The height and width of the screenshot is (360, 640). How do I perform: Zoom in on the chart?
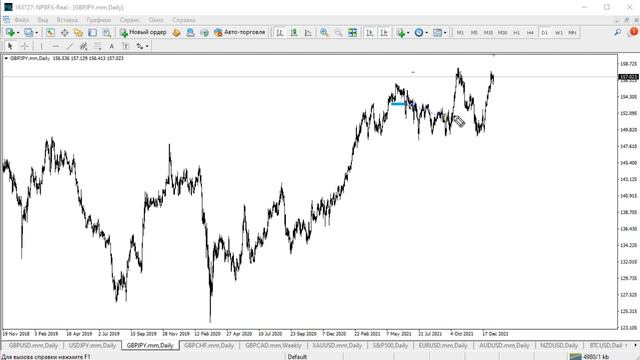click(x=324, y=33)
